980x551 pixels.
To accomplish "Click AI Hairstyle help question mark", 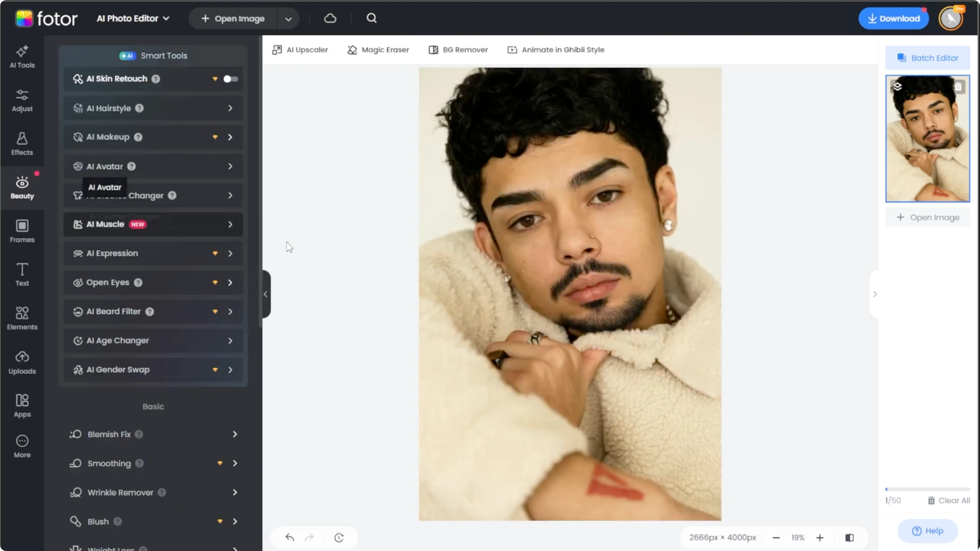I will (x=140, y=108).
